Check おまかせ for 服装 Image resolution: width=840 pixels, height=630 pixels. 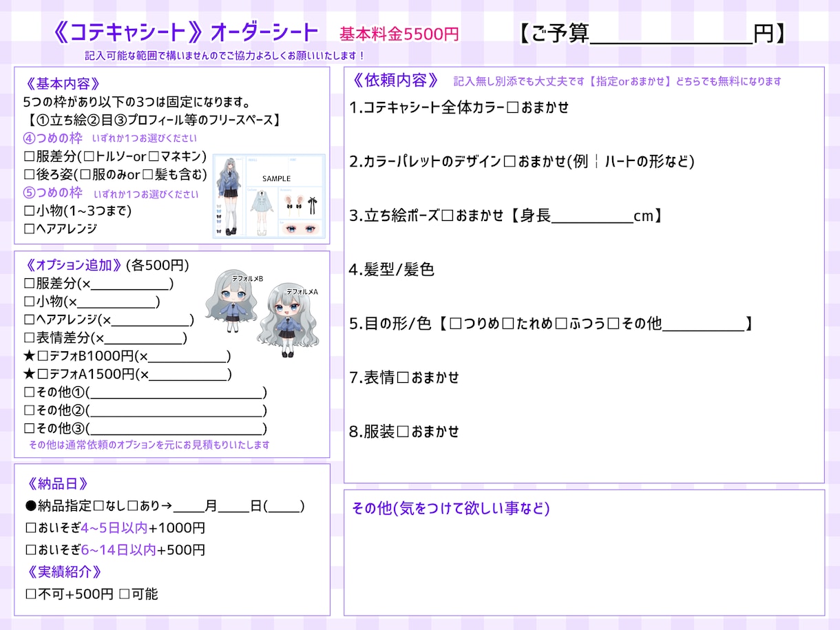coord(403,432)
